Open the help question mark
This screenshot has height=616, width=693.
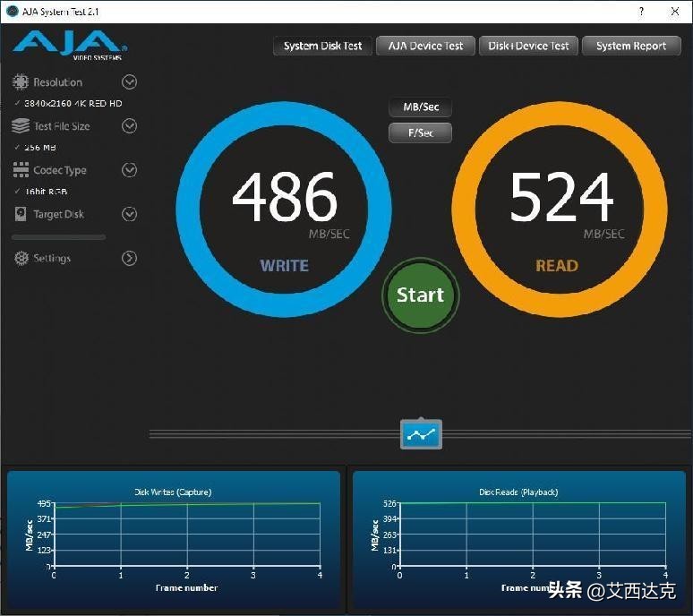(x=641, y=12)
